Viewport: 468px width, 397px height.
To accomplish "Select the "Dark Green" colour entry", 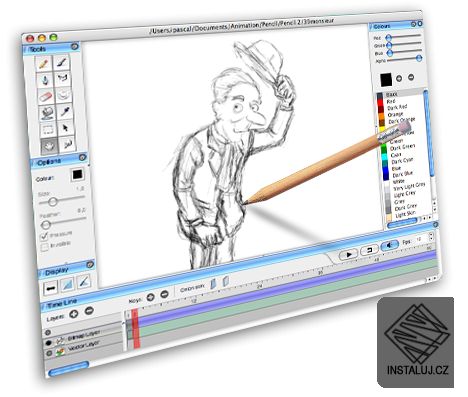I will [x=402, y=147].
